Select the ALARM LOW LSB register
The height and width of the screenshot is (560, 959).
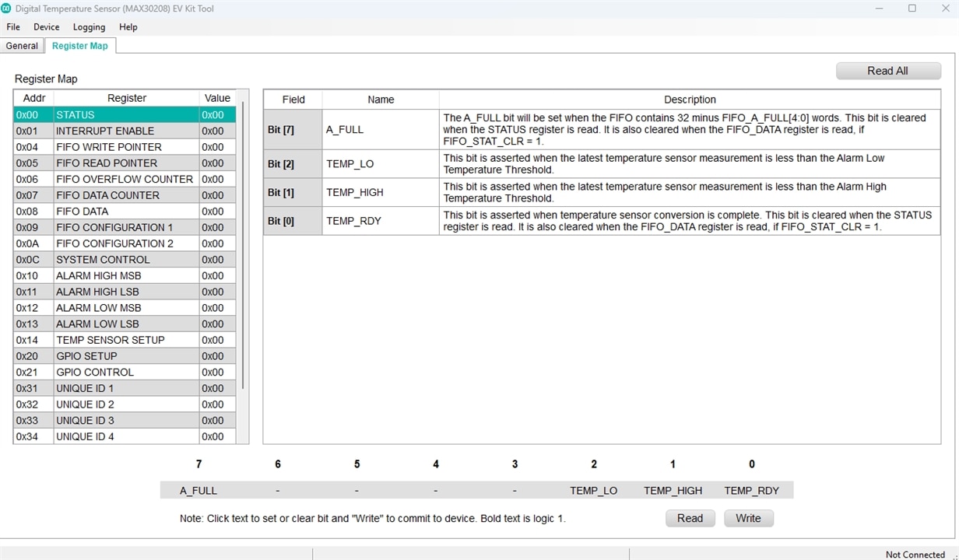(125, 324)
